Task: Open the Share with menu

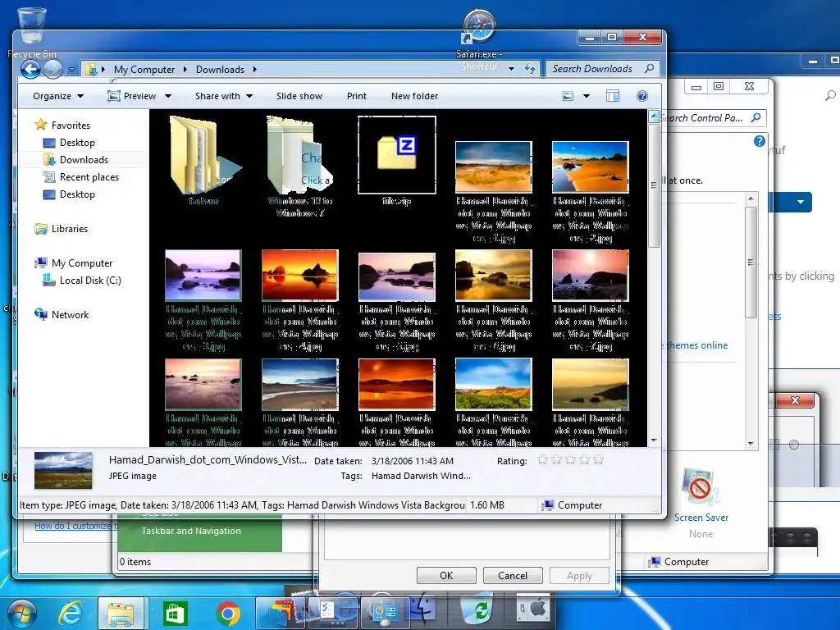Action: pos(223,96)
